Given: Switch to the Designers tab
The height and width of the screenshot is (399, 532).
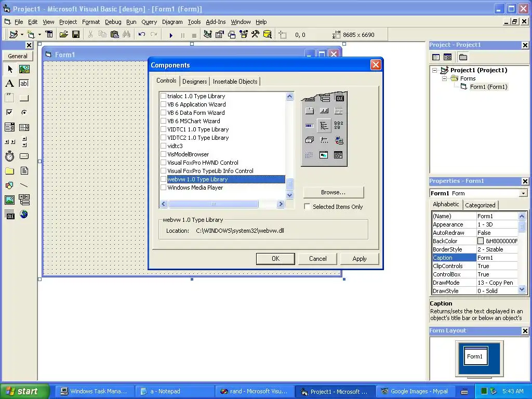Looking at the screenshot, I should [194, 82].
